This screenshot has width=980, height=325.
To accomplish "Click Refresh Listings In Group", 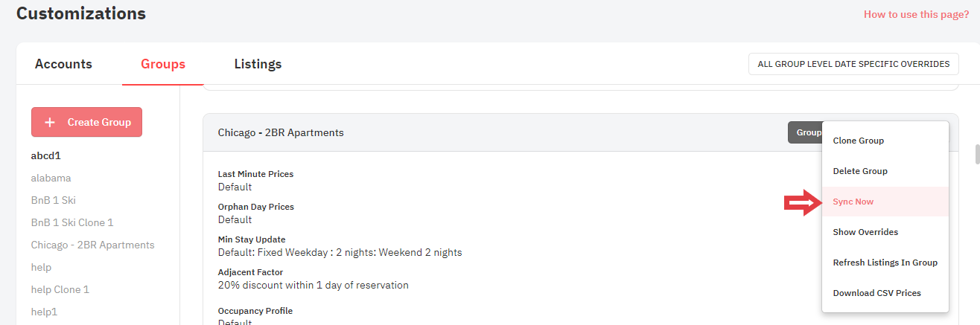I will (885, 263).
